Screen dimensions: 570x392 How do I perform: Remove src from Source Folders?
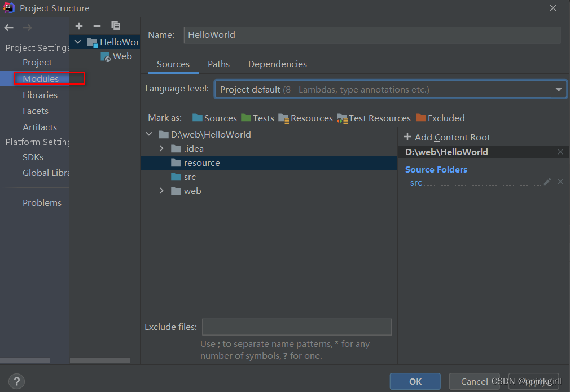tap(560, 182)
